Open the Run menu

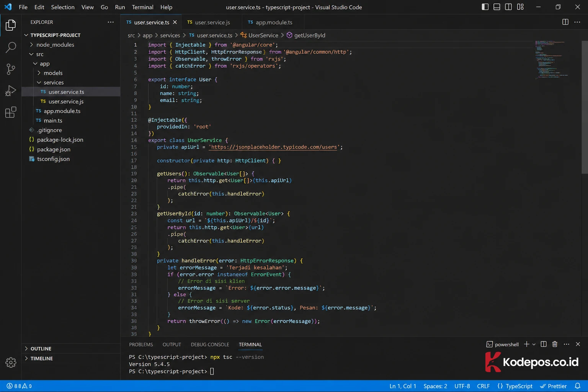click(x=120, y=7)
